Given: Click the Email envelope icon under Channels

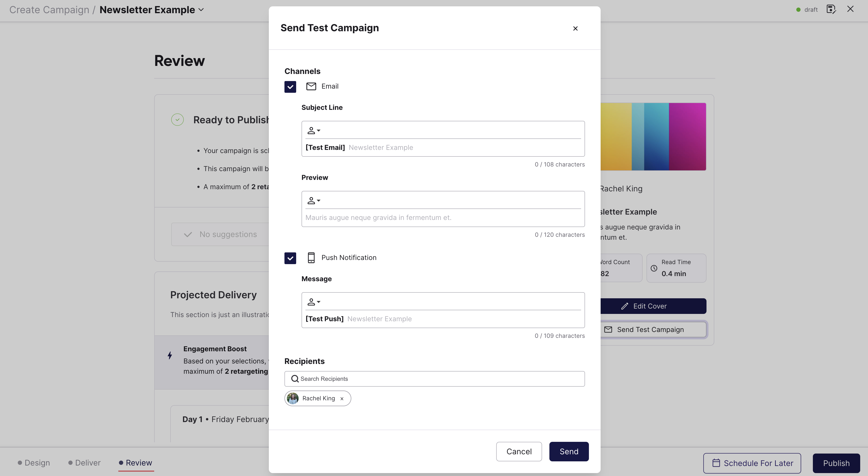Looking at the screenshot, I should point(311,86).
